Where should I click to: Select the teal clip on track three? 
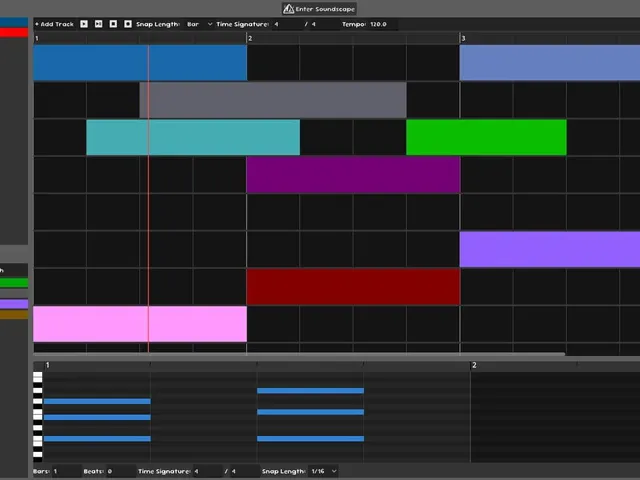pyautogui.click(x=193, y=137)
